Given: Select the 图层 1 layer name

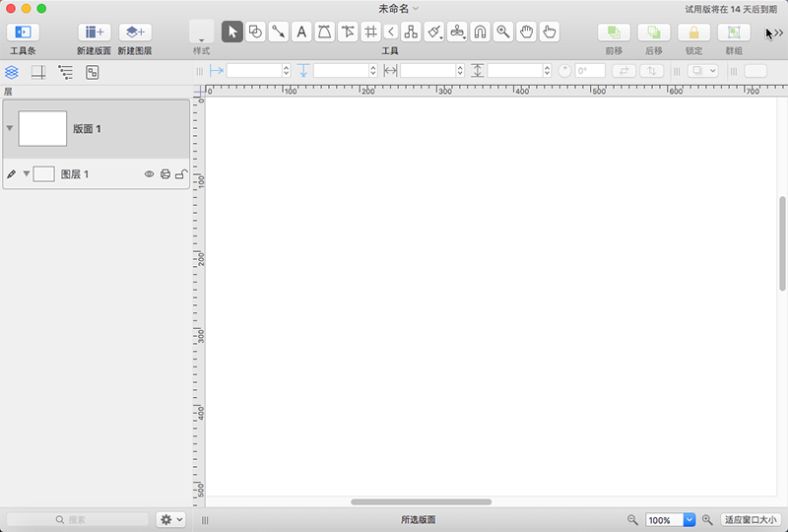Looking at the screenshot, I should (75, 174).
